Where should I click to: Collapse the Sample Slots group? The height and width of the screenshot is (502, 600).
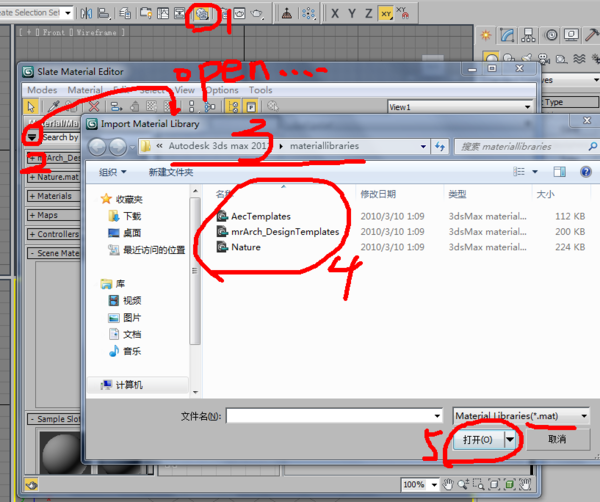pos(53,419)
